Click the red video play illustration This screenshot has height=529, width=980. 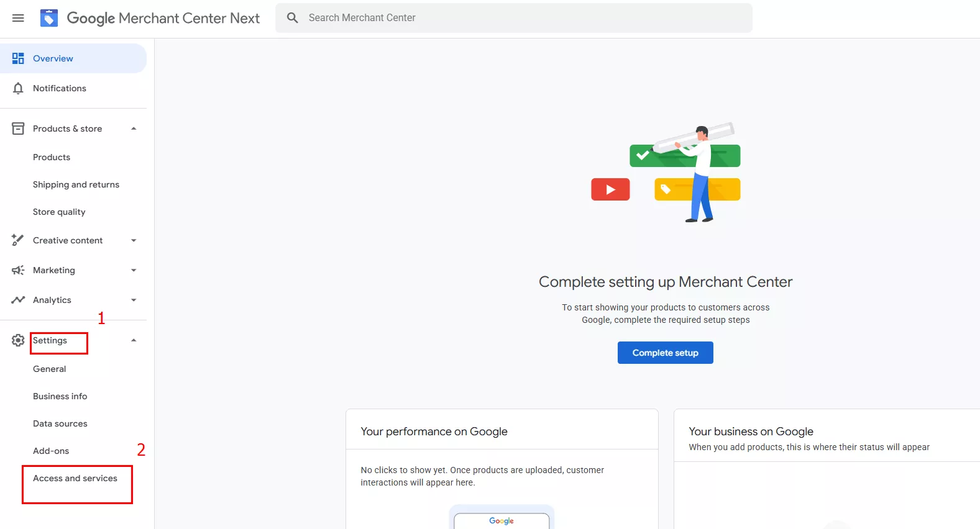[610, 189]
